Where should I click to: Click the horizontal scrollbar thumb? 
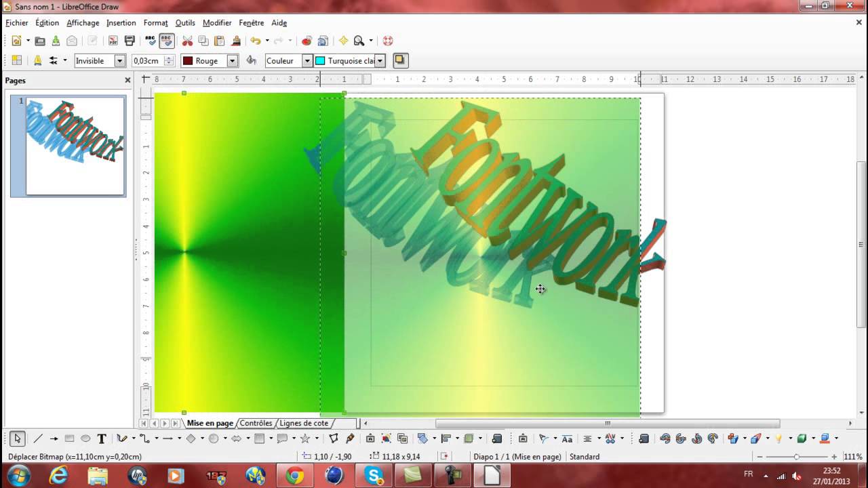pos(608,423)
